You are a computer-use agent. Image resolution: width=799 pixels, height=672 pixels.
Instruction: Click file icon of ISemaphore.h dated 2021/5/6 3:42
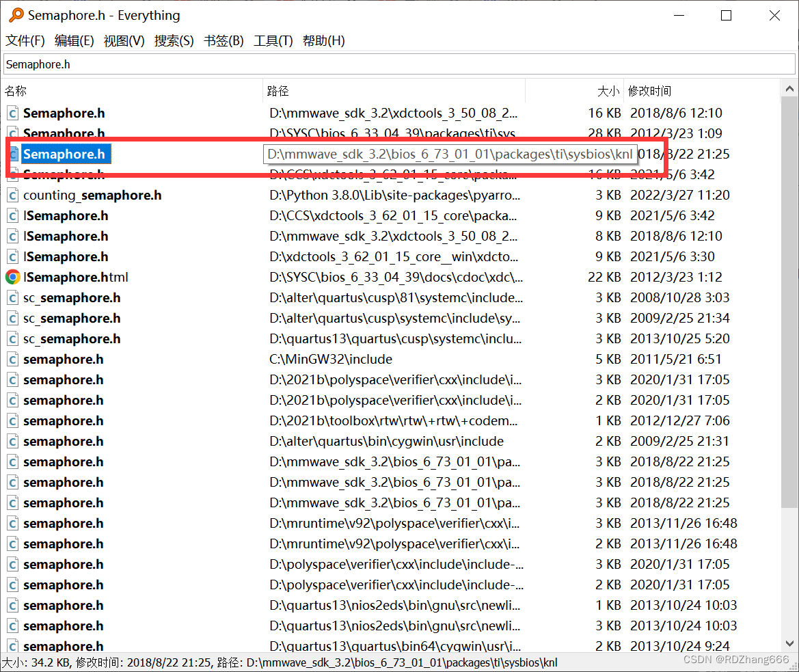click(13, 215)
